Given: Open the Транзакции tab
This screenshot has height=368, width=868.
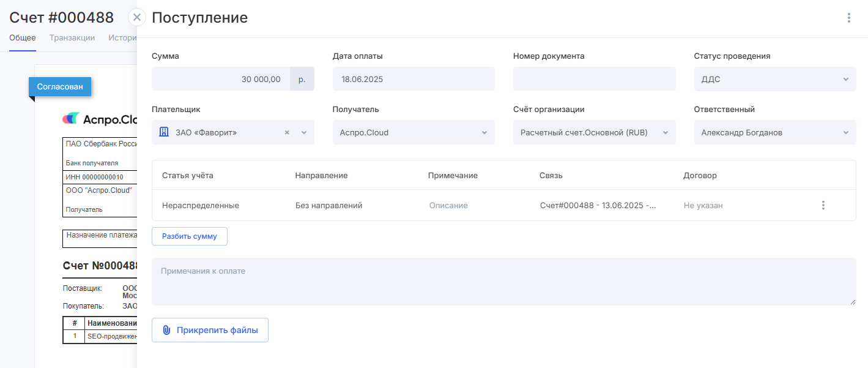Looking at the screenshot, I should click(72, 37).
